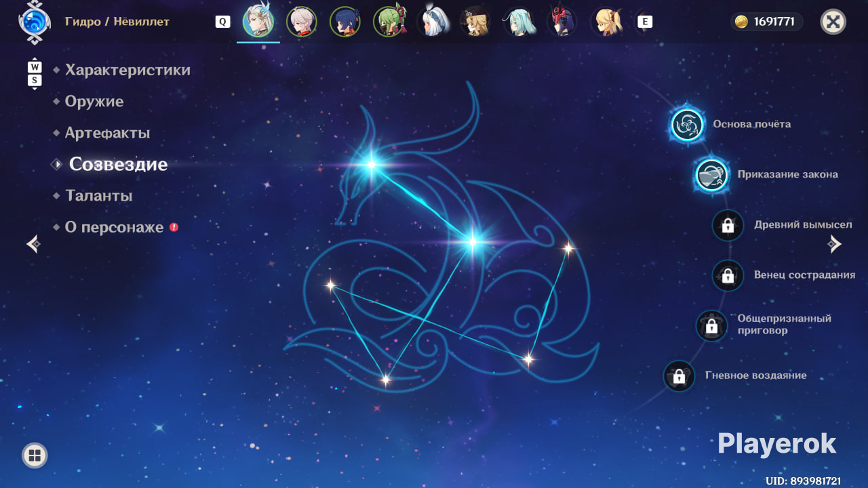Click the dim star at the constellation's left tip
The image size is (868, 488).
(x=331, y=285)
